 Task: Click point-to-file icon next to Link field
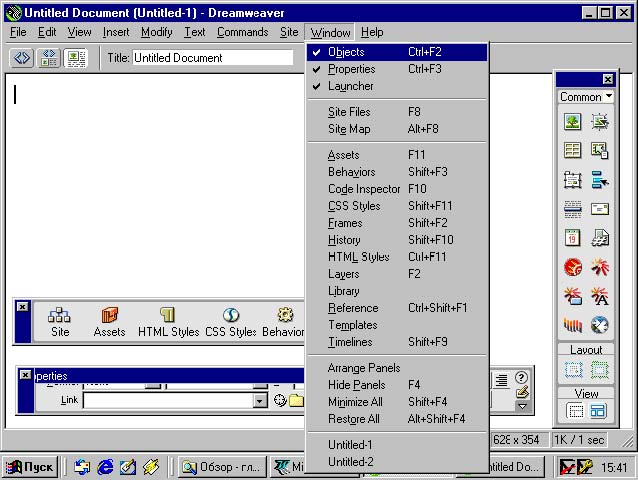pyautogui.click(x=280, y=400)
